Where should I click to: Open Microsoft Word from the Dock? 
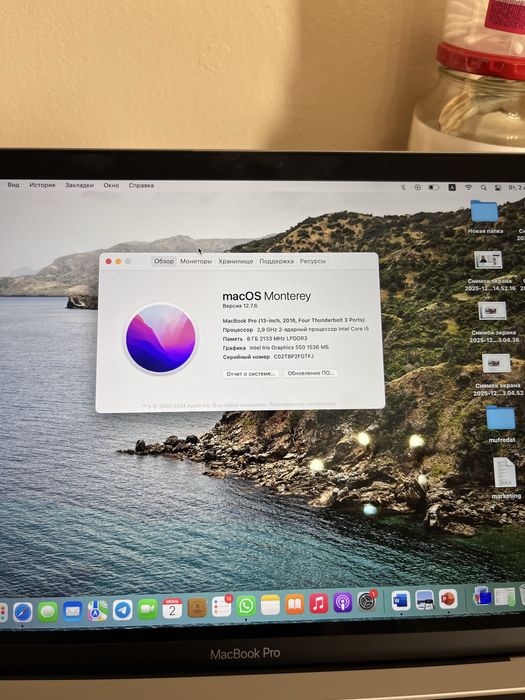400,600
